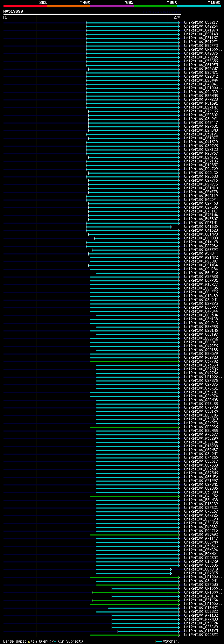The height and width of the screenshot is (644, 224).
Task: Open hit UniRef100_Q41970
Action: pos(201,30)
